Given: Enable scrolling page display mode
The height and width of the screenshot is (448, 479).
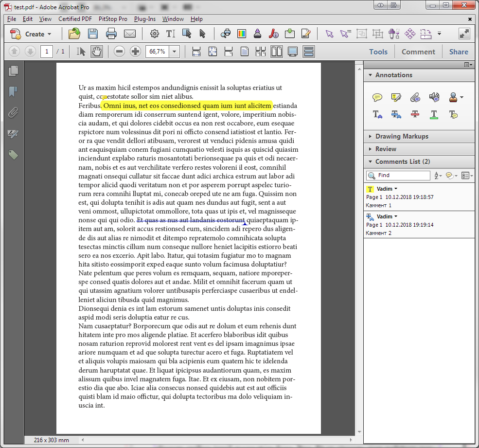Looking at the screenshot, I should (x=308, y=52).
